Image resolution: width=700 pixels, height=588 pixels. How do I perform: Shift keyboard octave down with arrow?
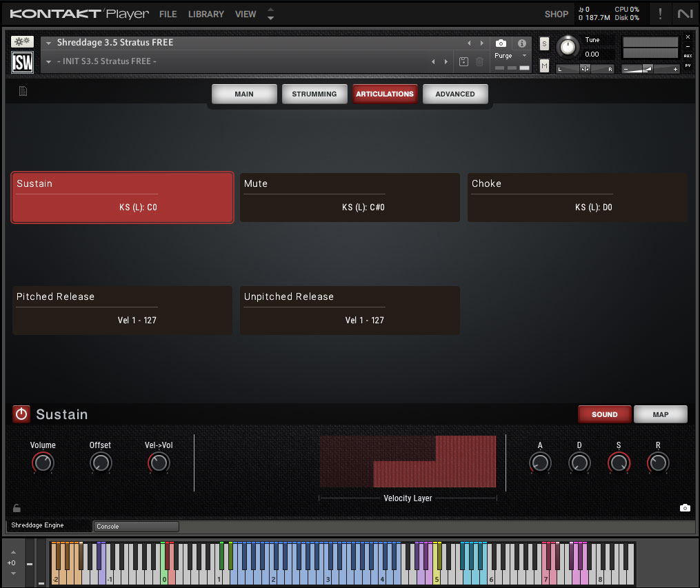click(x=13, y=574)
